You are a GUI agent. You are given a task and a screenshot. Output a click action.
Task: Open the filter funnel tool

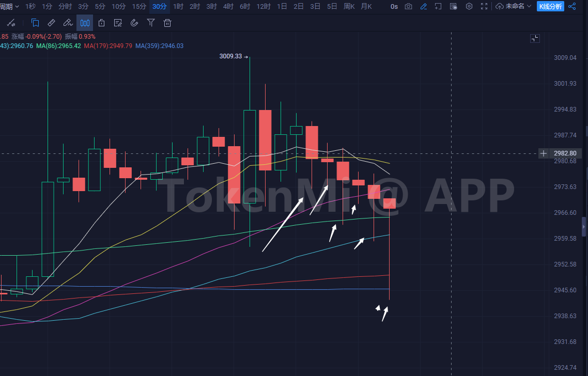151,23
